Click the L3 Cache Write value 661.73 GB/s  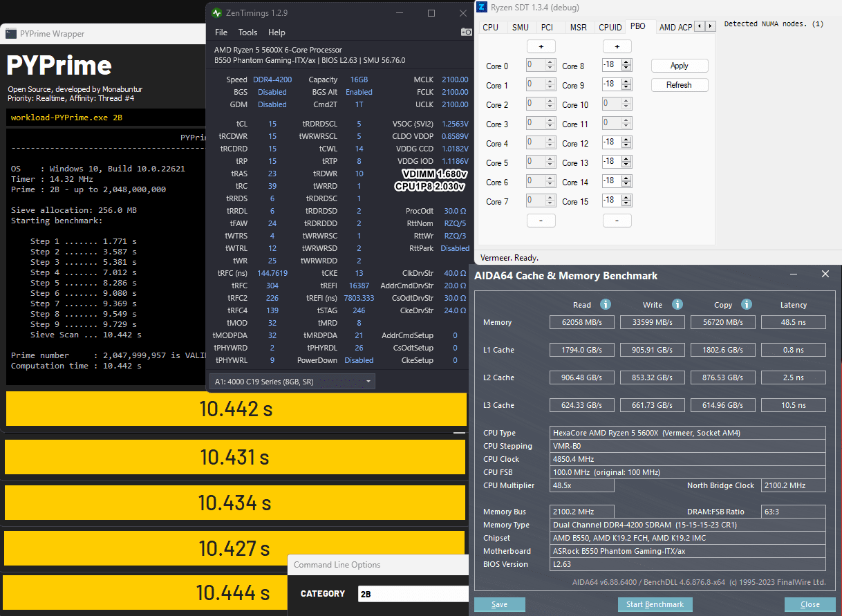point(653,405)
